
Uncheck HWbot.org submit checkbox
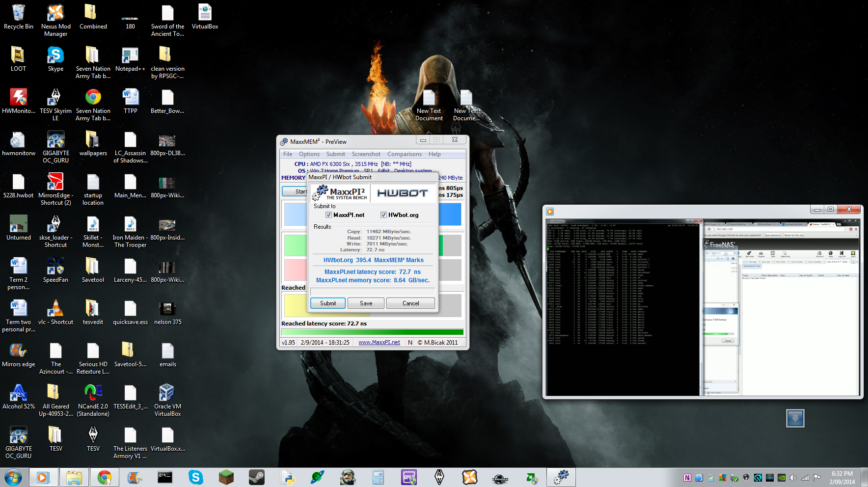click(383, 215)
